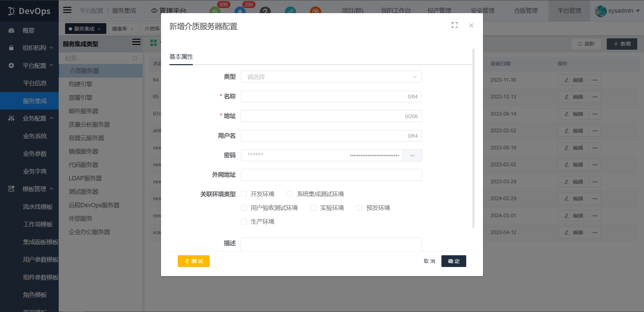The image size is (644, 312).
Task: Toggle password visibility eye icon
Action: coord(412,155)
